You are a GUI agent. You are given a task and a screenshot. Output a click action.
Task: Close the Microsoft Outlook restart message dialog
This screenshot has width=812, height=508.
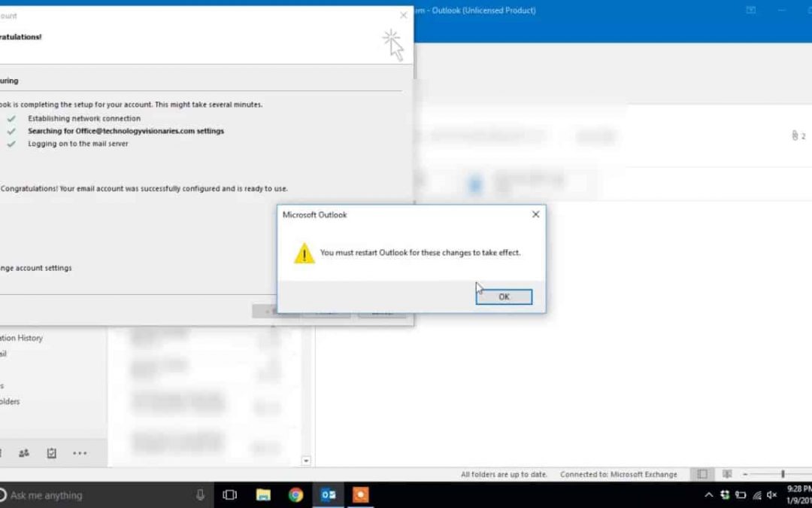pyautogui.click(x=535, y=214)
